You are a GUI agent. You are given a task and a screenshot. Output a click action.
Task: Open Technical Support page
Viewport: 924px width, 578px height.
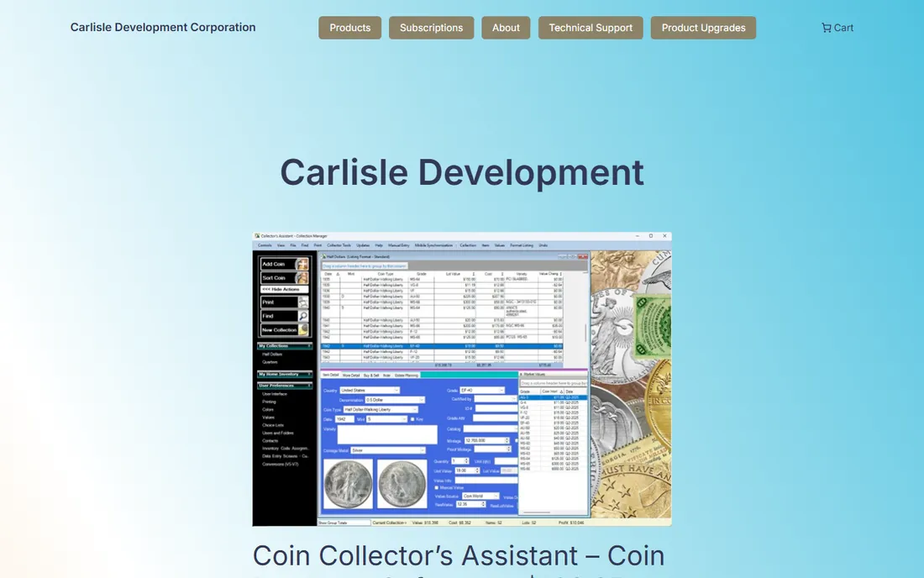(x=591, y=28)
